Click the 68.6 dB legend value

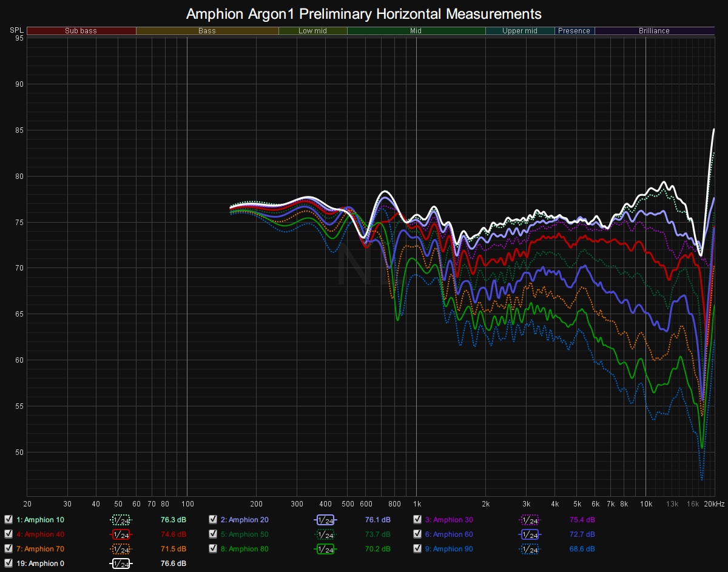(582, 549)
